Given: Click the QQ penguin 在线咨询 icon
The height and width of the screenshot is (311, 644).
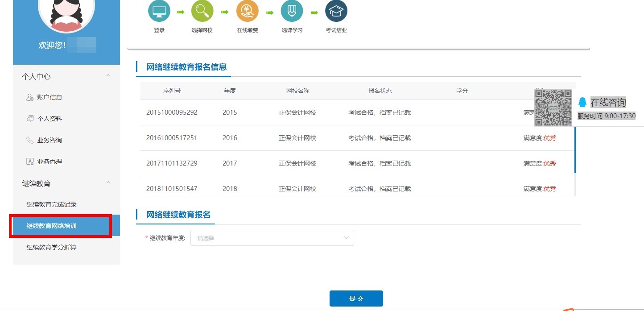Looking at the screenshot, I should click(582, 102).
